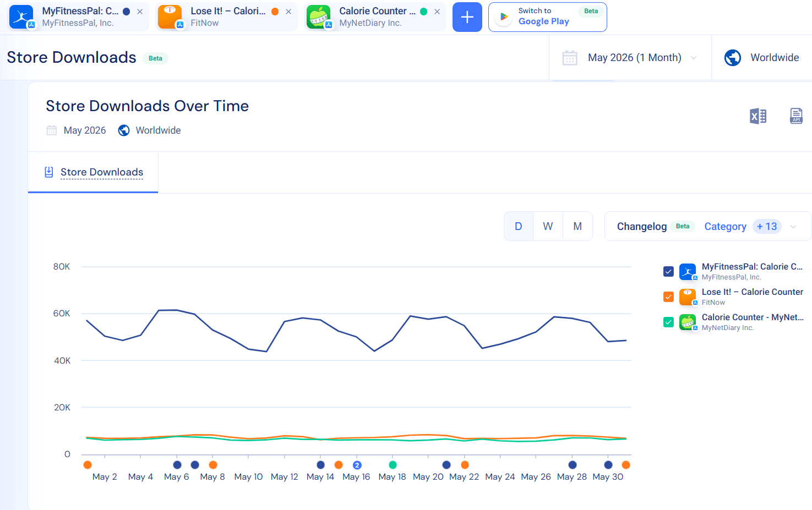This screenshot has width=812, height=510.
Task: Click the 80K y-axis label
Action: (62, 267)
